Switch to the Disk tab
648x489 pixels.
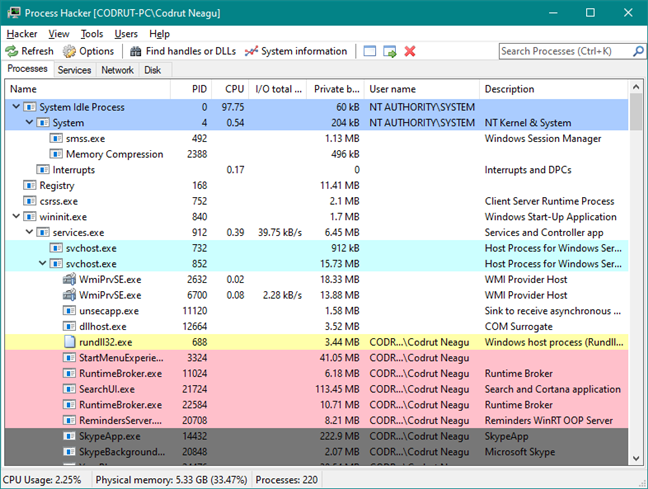152,70
